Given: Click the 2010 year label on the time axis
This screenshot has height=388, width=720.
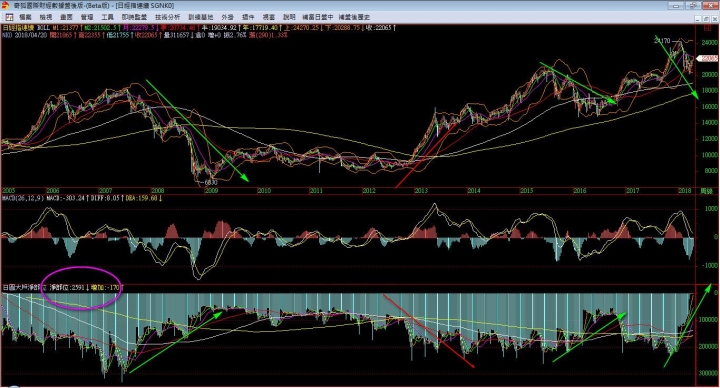Looking at the screenshot, I should (264, 191).
